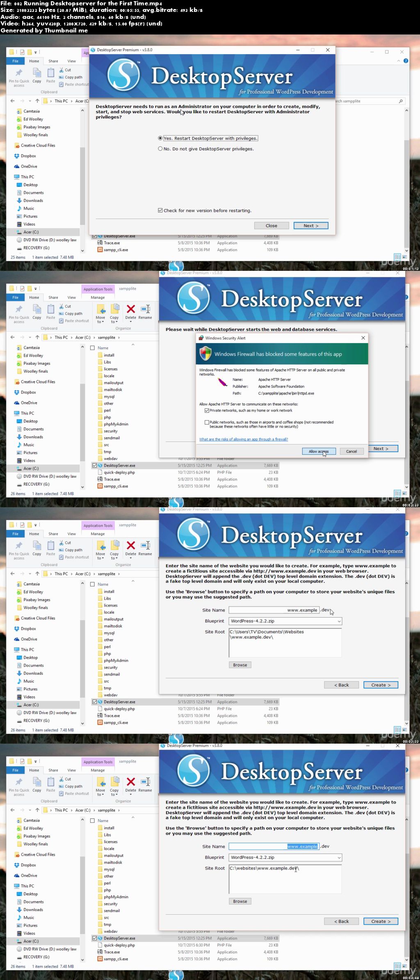Switch to View tab in the 00:03:33 frame

tap(72, 534)
